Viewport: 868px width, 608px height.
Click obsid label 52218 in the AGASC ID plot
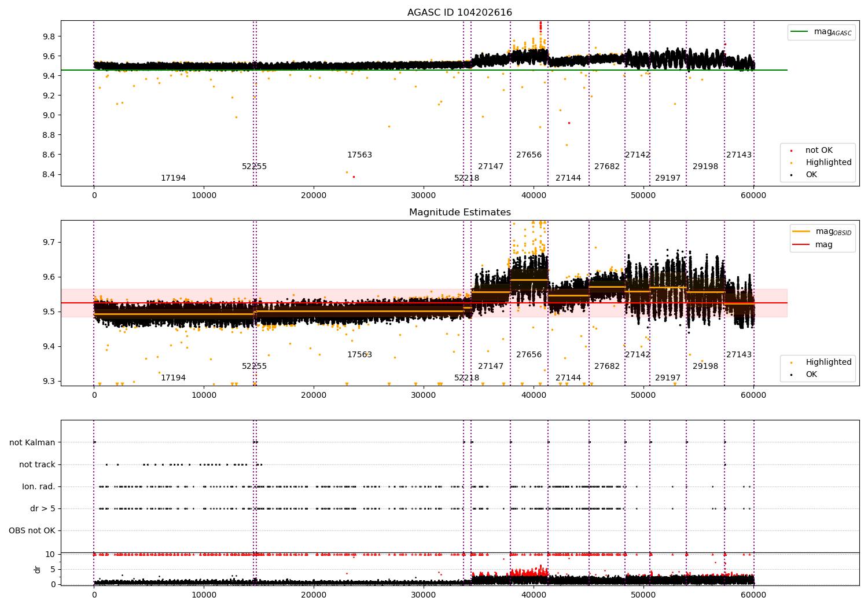coord(466,178)
